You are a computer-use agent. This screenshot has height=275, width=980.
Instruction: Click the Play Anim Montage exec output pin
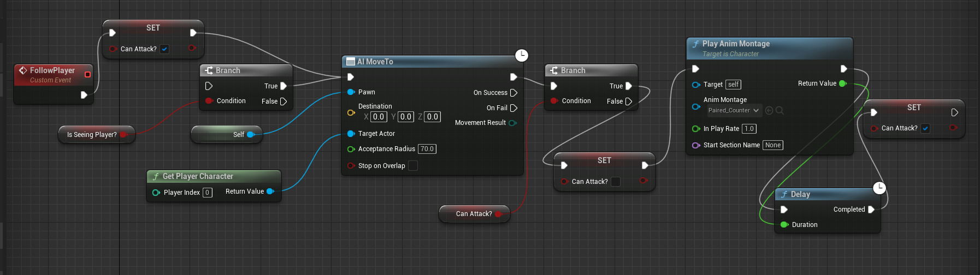pyautogui.click(x=844, y=69)
